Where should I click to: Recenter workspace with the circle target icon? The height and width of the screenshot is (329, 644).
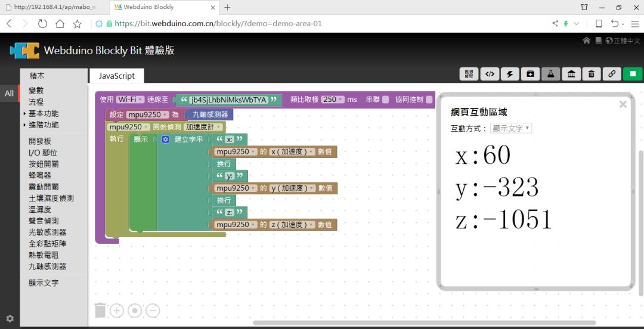click(x=135, y=311)
